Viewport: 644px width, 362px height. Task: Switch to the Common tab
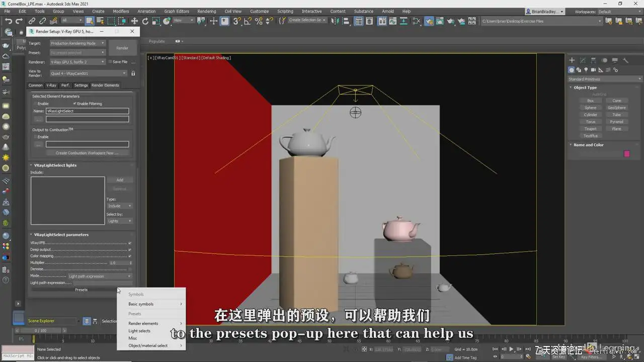click(x=36, y=85)
